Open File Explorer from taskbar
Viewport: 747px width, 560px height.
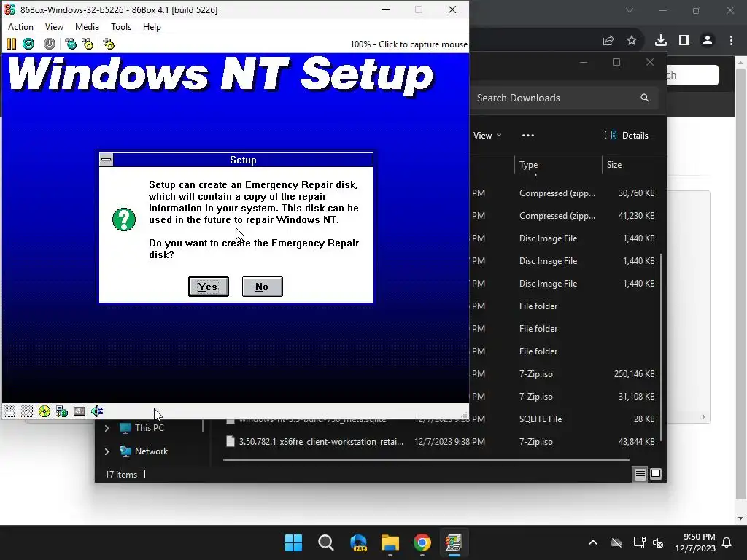pos(390,542)
